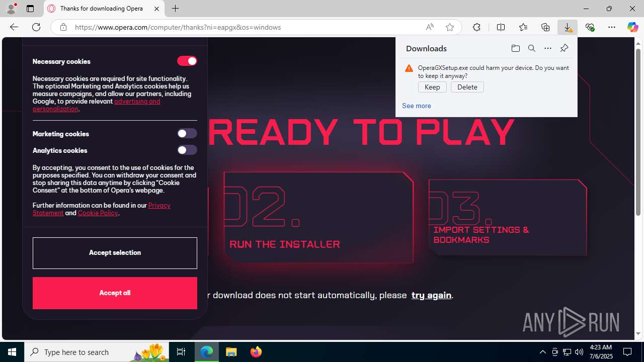
Task: Keep OperaGXSetup.exe download
Action: point(432,87)
